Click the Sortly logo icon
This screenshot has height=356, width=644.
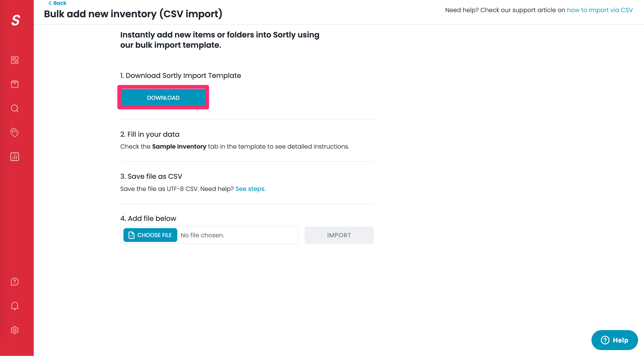[x=16, y=20]
